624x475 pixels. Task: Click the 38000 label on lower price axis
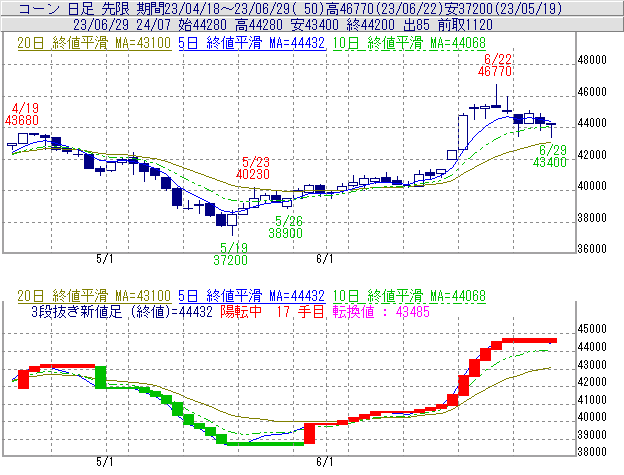point(592,452)
